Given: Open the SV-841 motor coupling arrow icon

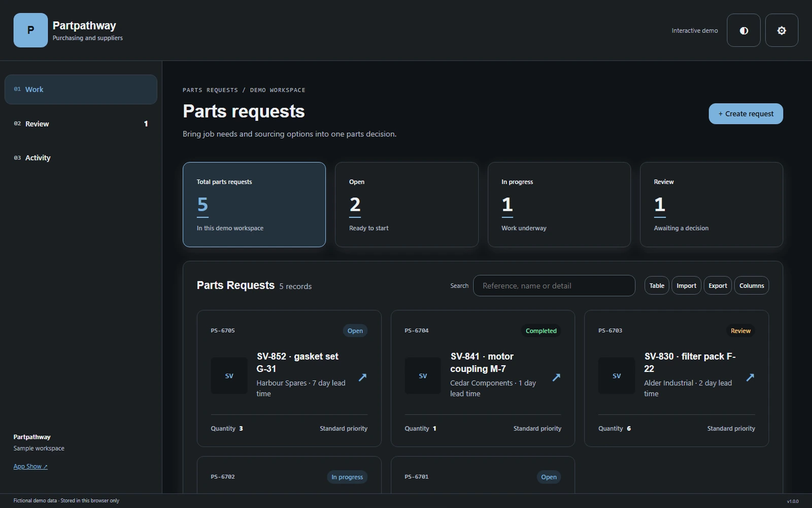Looking at the screenshot, I should click(556, 377).
